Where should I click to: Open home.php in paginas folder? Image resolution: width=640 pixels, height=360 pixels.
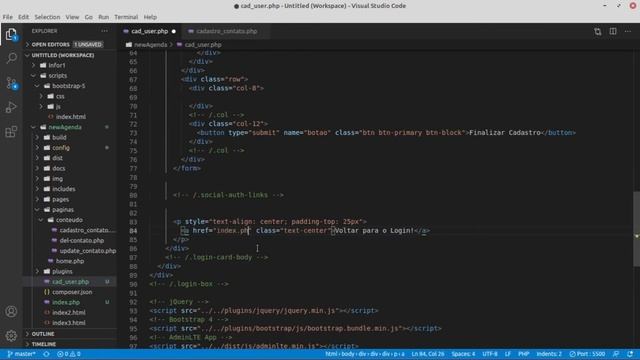click(70, 261)
